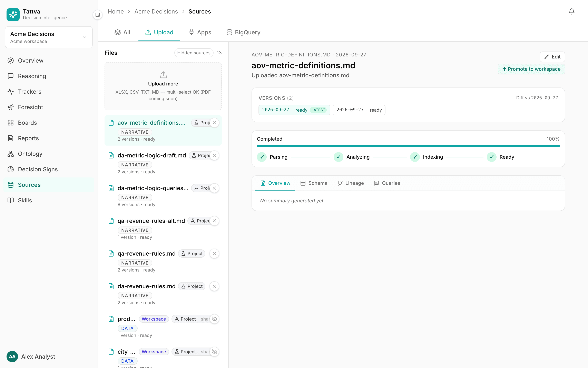Open Reports in the sidebar
The width and height of the screenshot is (588, 368).
pos(49,138)
